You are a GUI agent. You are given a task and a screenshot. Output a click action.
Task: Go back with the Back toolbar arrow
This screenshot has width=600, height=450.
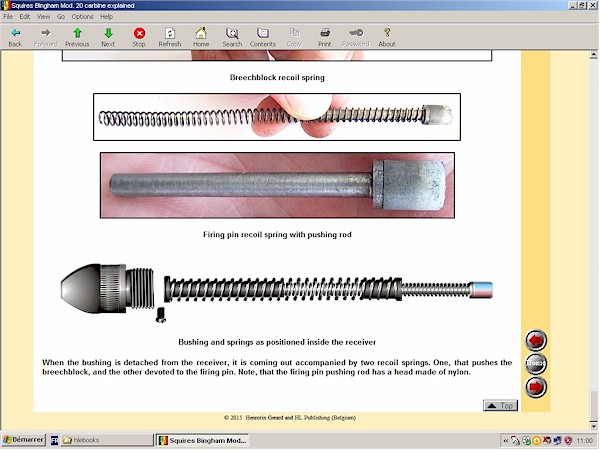click(15, 37)
